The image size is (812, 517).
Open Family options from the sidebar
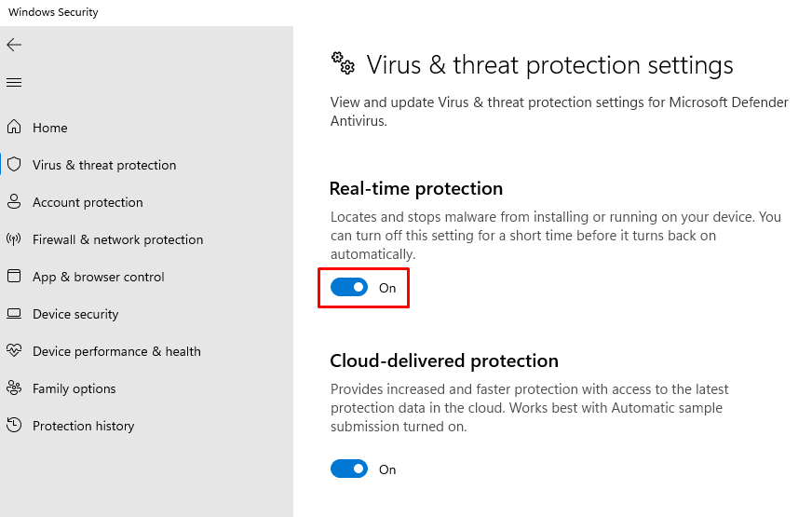pyautogui.click(x=74, y=388)
